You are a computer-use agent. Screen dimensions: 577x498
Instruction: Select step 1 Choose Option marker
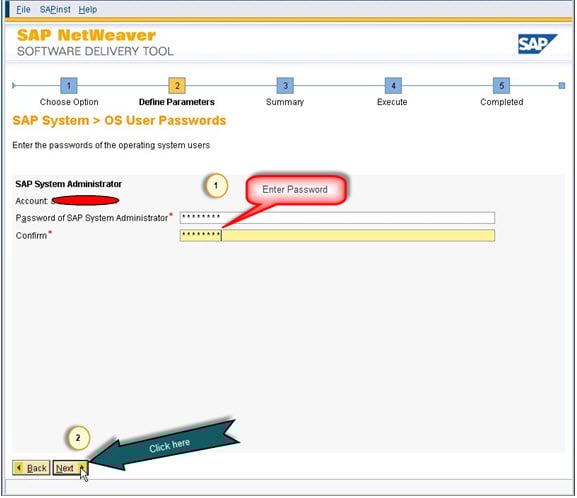pyautogui.click(x=68, y=86)
